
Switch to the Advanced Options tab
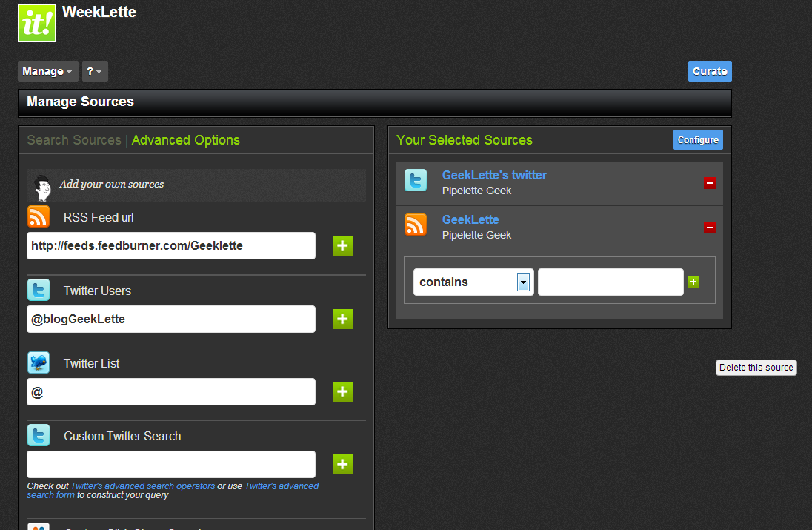pyautogui.click(x=186, y=140)
